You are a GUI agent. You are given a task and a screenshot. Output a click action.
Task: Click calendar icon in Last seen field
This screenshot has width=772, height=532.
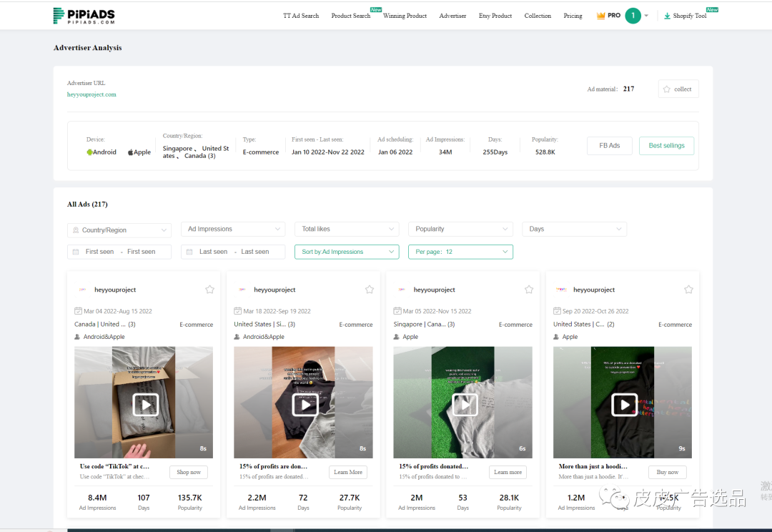point(189,252)
